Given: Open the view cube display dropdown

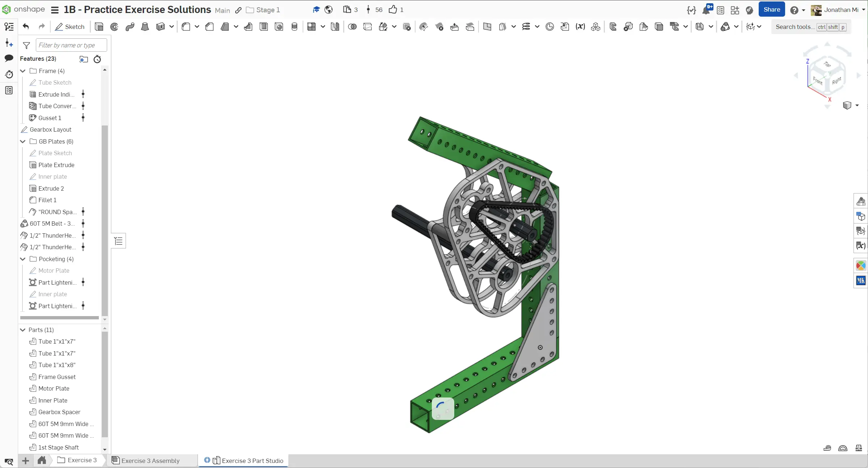Looking at the screenshot, I should [x=857, y=106].
